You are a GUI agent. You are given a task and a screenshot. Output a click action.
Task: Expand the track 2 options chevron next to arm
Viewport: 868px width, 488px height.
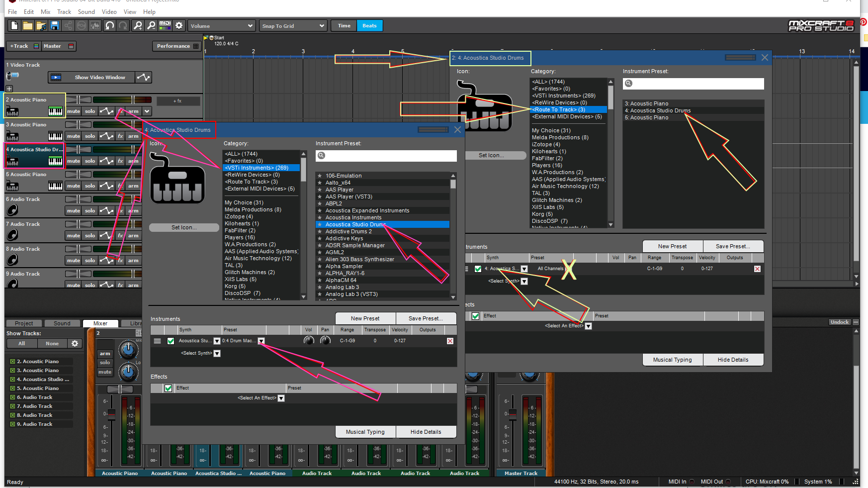tap(147, 111)
